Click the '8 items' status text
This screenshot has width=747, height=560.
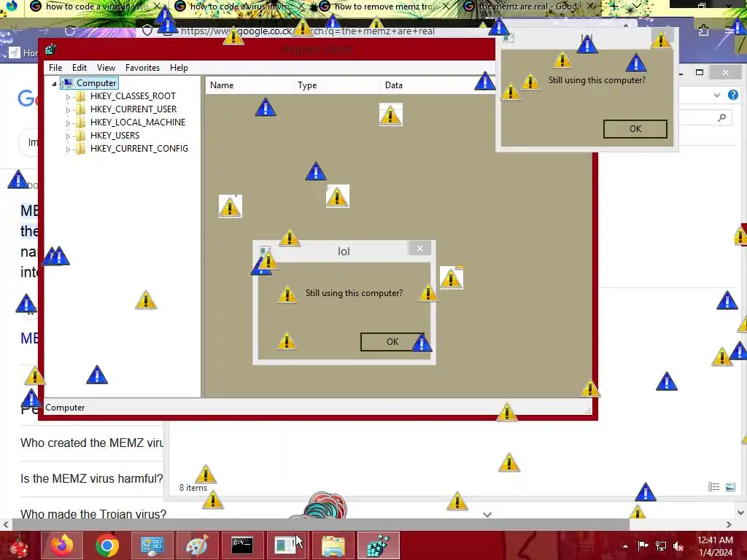[193, 488]
